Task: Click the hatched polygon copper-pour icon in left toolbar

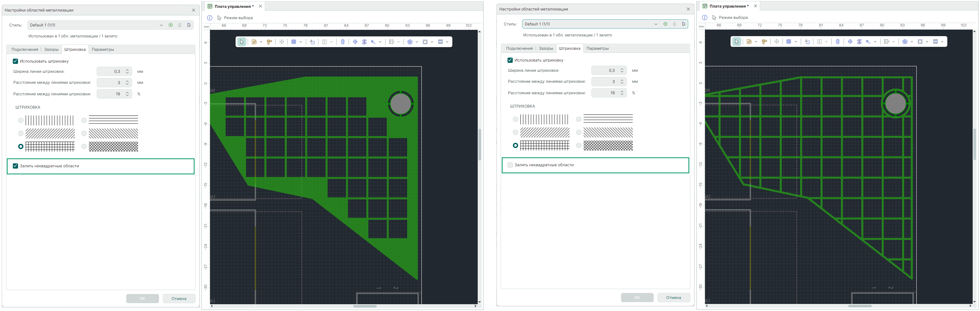Action: click(x=410, y=42)
